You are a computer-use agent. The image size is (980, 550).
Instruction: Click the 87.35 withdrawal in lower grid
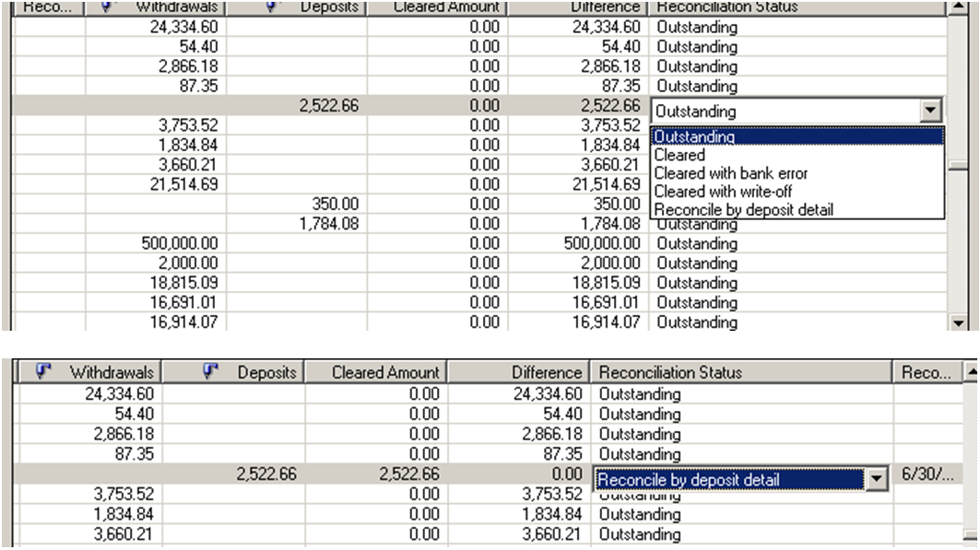click(x=90, y=454)
